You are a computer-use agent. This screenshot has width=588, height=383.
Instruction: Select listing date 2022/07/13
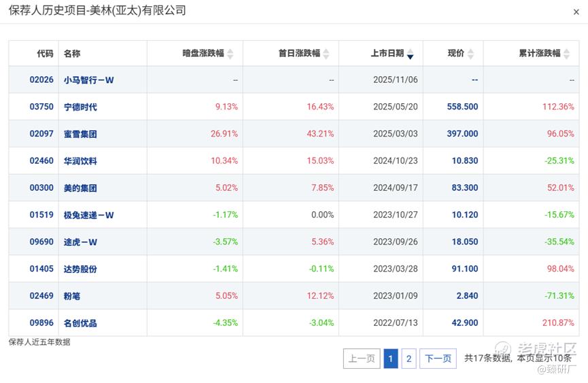click(x=395, y=323)
